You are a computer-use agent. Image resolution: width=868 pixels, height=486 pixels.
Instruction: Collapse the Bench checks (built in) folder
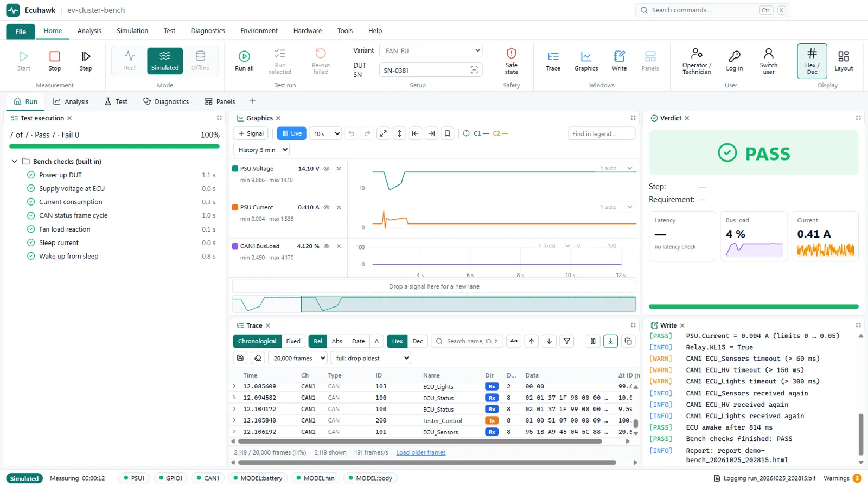tap(15, 162)
